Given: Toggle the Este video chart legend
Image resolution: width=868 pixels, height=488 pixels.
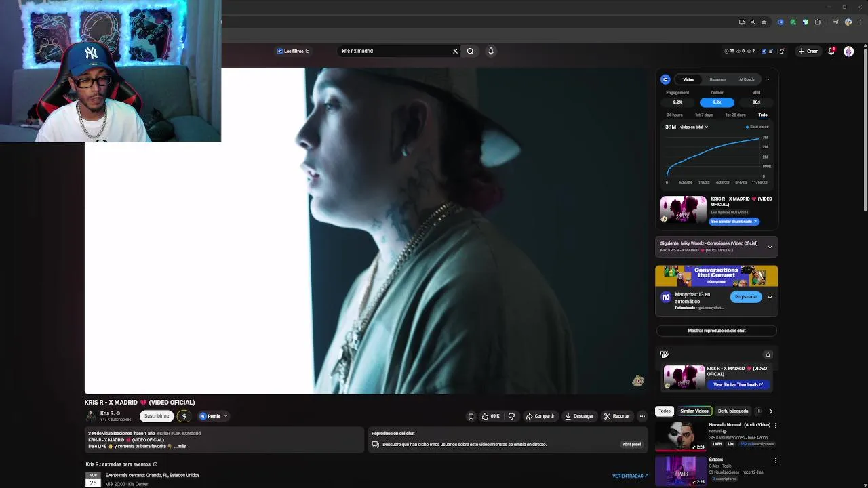Looking at the screenshot, I should tap(757, 127).
